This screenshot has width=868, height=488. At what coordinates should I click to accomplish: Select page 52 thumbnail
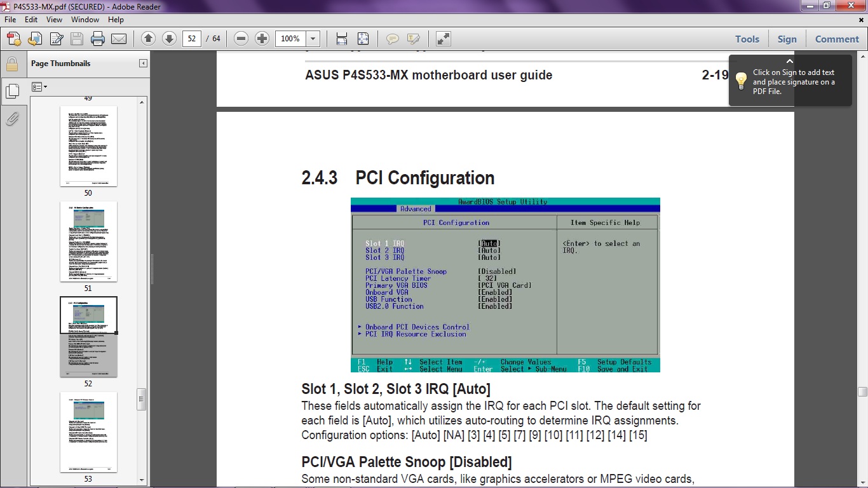coord(88,337)
